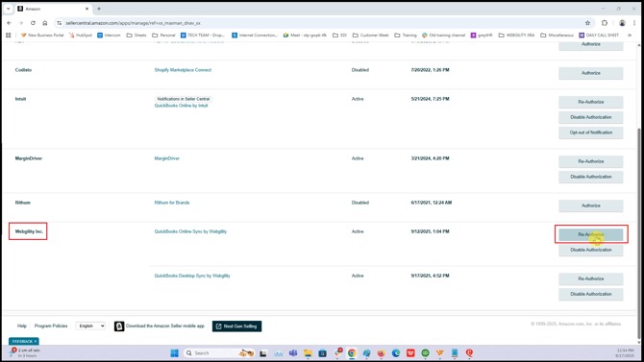
Task: Open the Internet Connection bookmark
Action: pyautogui.click(x=255, y=36)
